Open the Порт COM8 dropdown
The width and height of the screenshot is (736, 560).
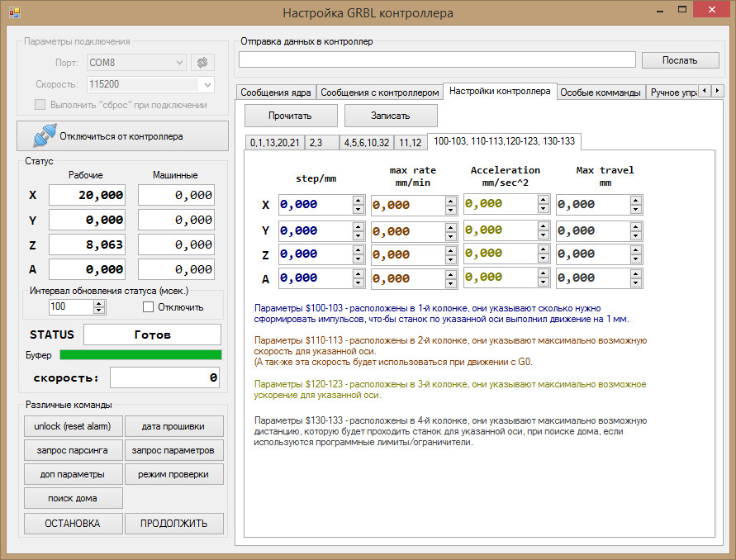(x=136, y=63)
